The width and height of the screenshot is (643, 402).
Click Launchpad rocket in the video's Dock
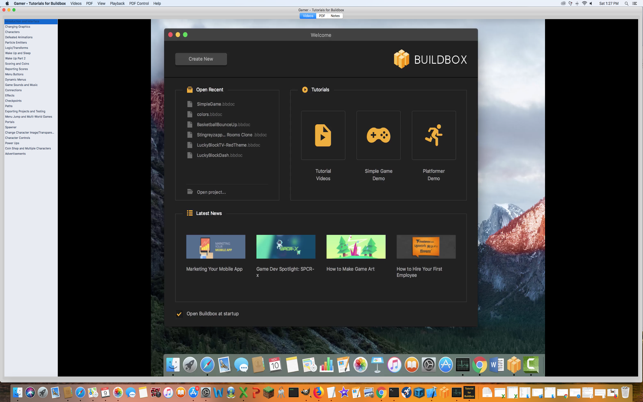pos(190,365)
